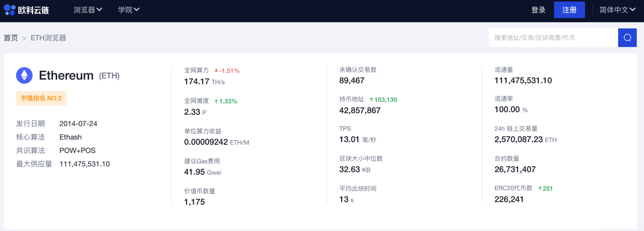Click the Ethash algorithm value
This screenshot has height=231, width=644.
(70, 137)
